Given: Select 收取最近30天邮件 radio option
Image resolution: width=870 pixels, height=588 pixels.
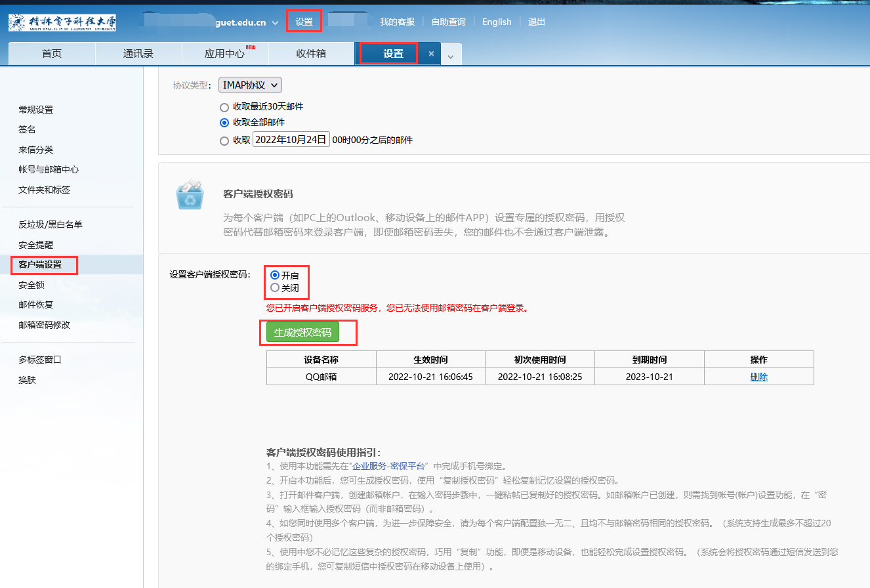Looking at the screenshot, I should pos(224,107).
